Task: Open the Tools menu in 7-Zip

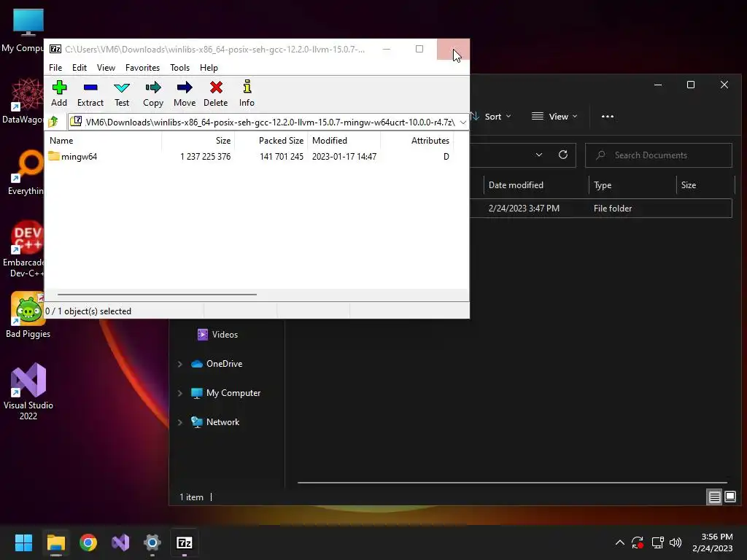Action: click(179, 68)
